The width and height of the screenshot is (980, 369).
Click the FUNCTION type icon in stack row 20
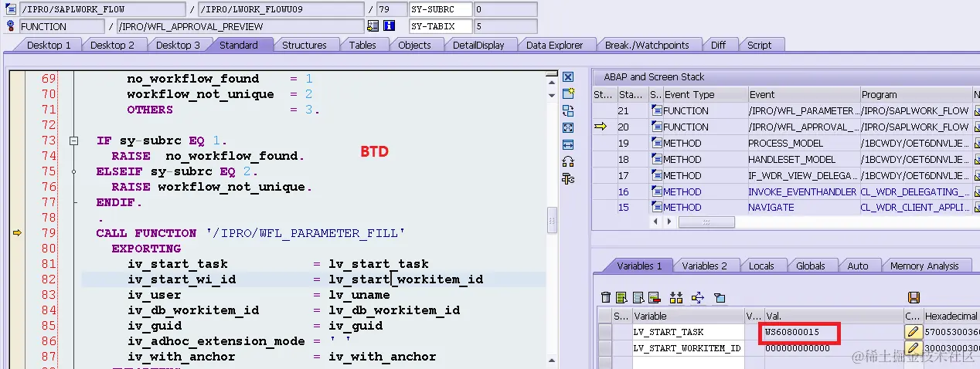656,127
